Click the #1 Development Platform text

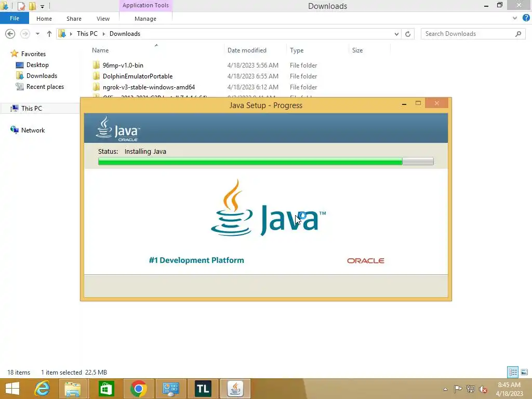(196, 260)
